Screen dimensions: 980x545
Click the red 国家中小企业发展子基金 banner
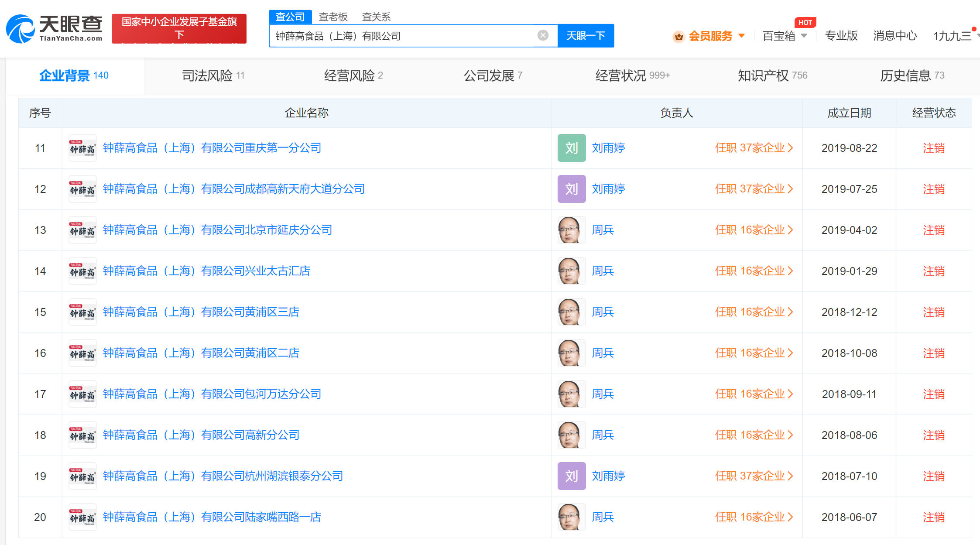coord(179,28)
